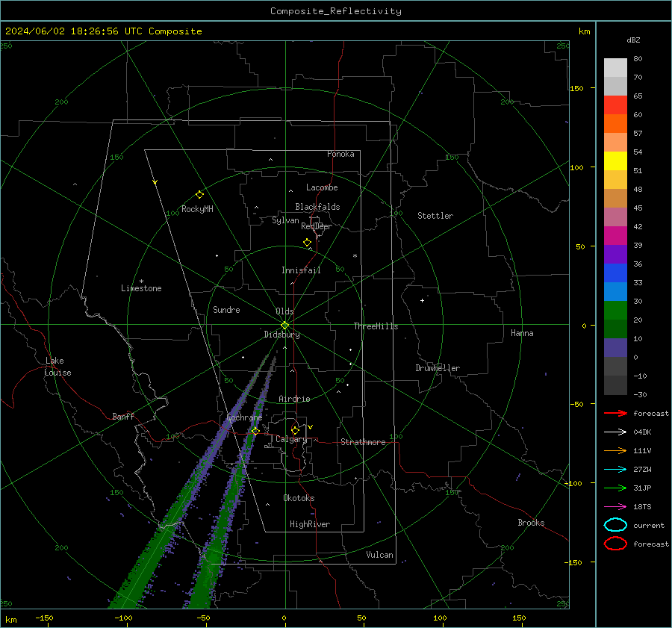
Task: Click the blue 36 dBZ color swatch
Action: 615,273
